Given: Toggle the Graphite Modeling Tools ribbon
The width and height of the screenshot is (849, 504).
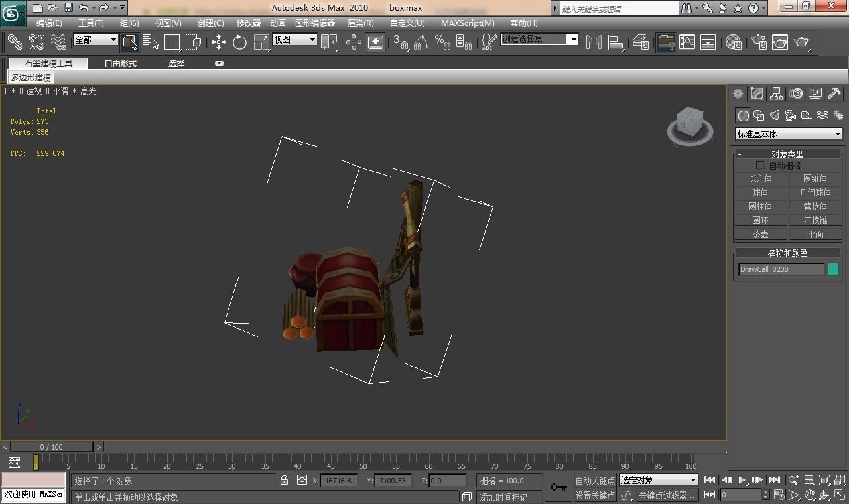Looking at the screenshot, I should click(x=665, y=42).
